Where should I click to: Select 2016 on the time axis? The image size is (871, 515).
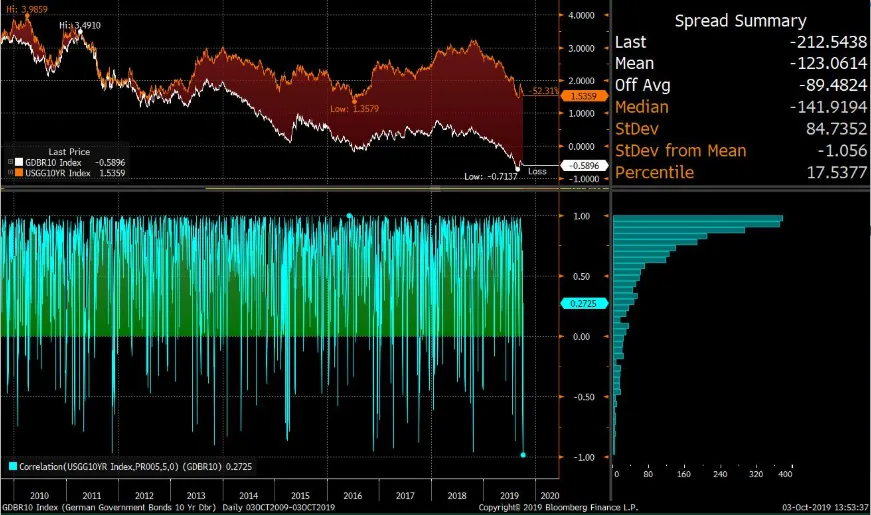pos(352,495)
